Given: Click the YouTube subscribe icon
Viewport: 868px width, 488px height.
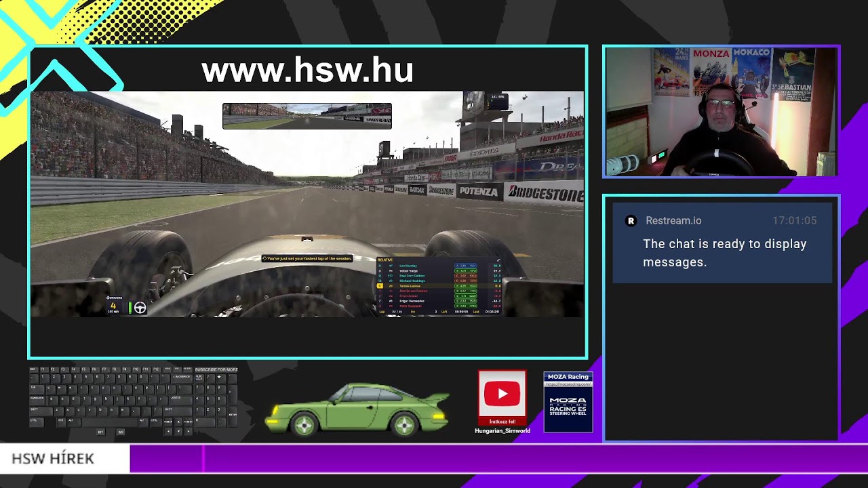Looking at the screenshot, I should tap(502, 393).
